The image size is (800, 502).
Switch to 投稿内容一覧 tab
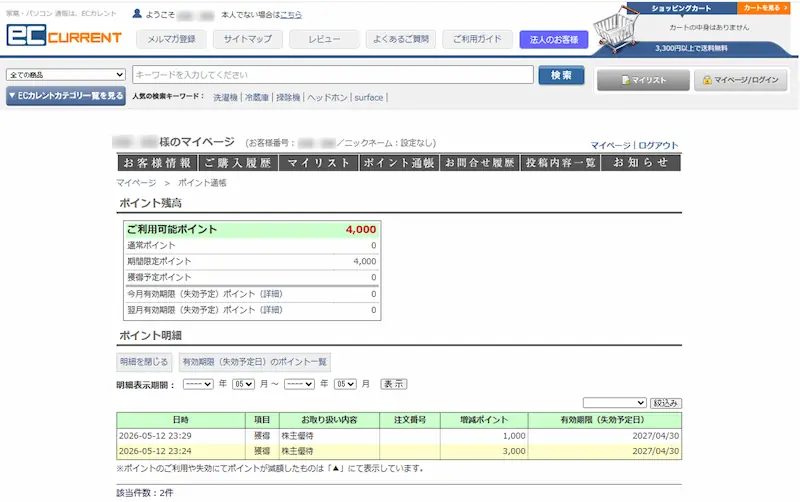pos(560,163)
